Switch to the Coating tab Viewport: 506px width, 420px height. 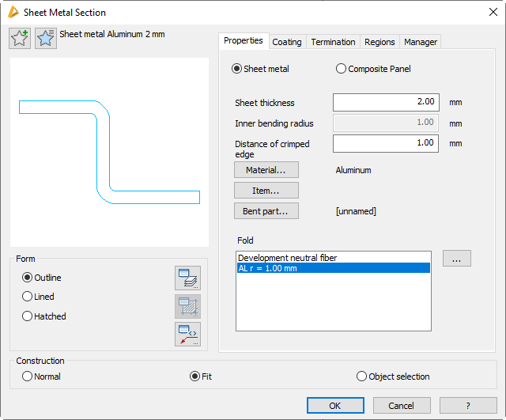(x=287, y=42)
